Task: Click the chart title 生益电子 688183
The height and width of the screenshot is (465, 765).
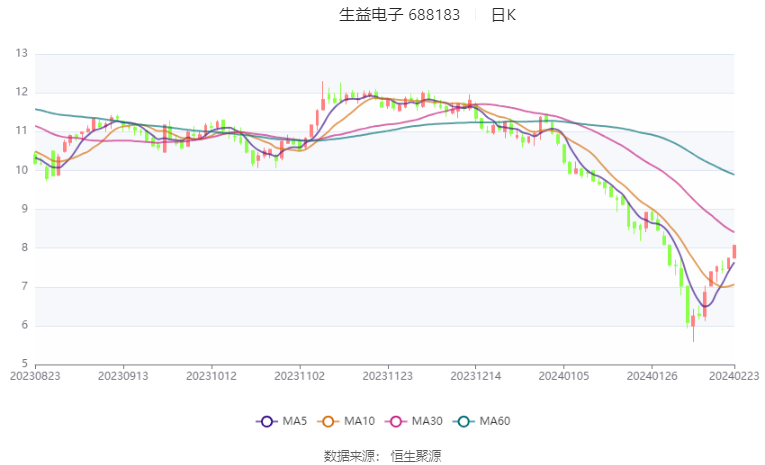Action: click(x=399, y=15)
